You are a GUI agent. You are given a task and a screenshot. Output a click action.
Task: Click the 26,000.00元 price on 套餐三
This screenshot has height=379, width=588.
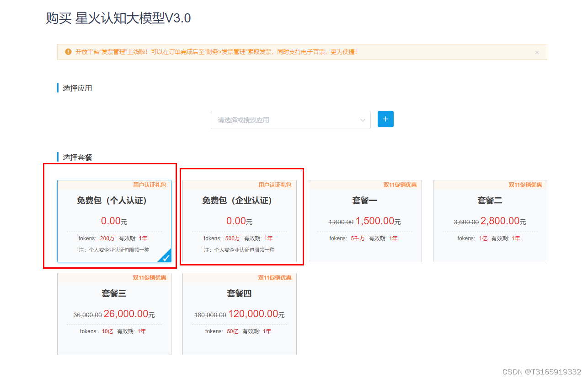(x=129, y=314)
